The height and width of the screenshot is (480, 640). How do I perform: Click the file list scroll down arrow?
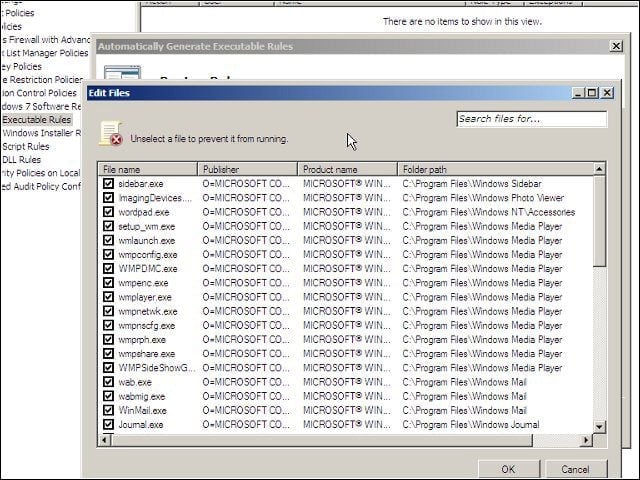599,427
